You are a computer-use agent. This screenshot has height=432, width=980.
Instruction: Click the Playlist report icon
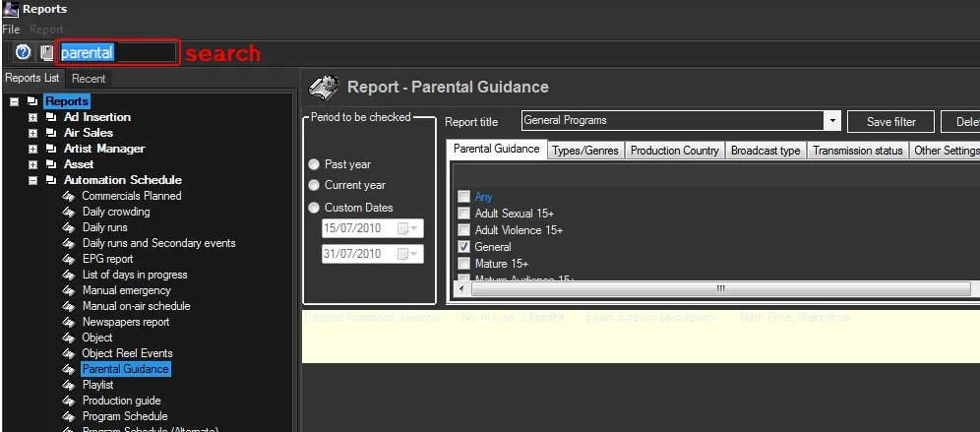coord(69,385)
